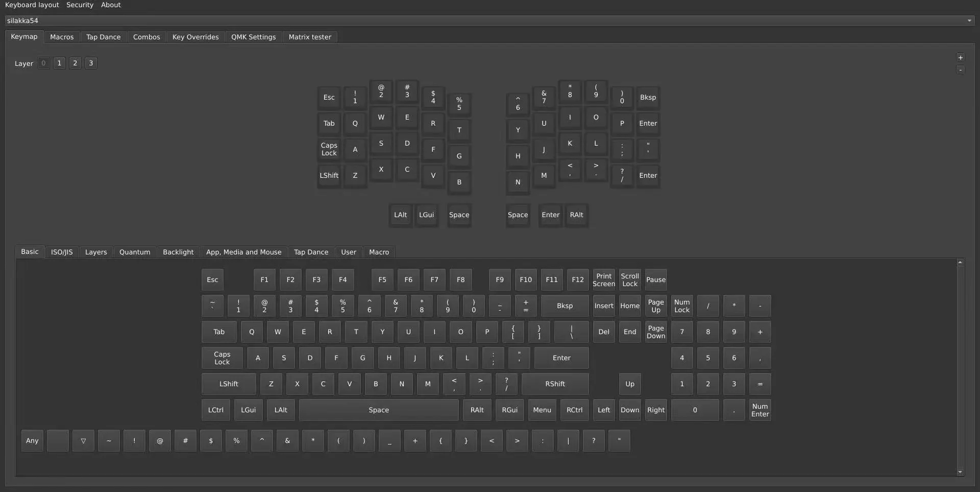Screen dimensions: 980x492
Task: Select the Bksp key in the keymap layout
Action: [x=648, y=98]
